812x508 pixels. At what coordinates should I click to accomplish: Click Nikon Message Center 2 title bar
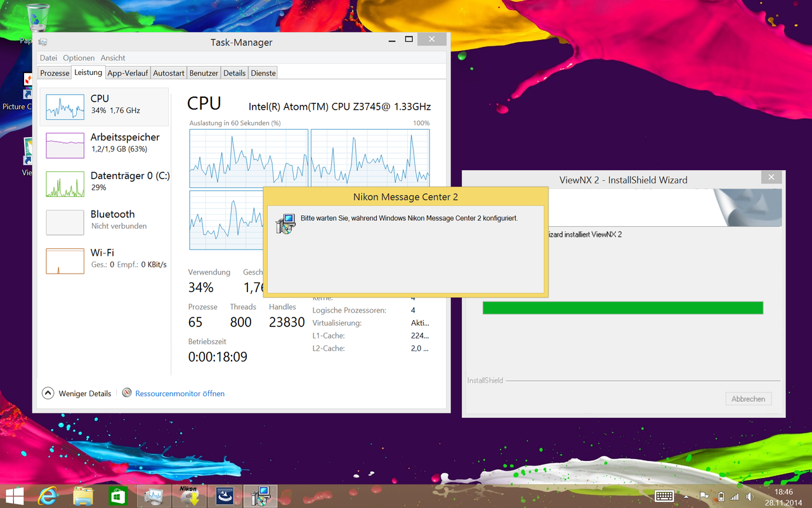(405, 197)
